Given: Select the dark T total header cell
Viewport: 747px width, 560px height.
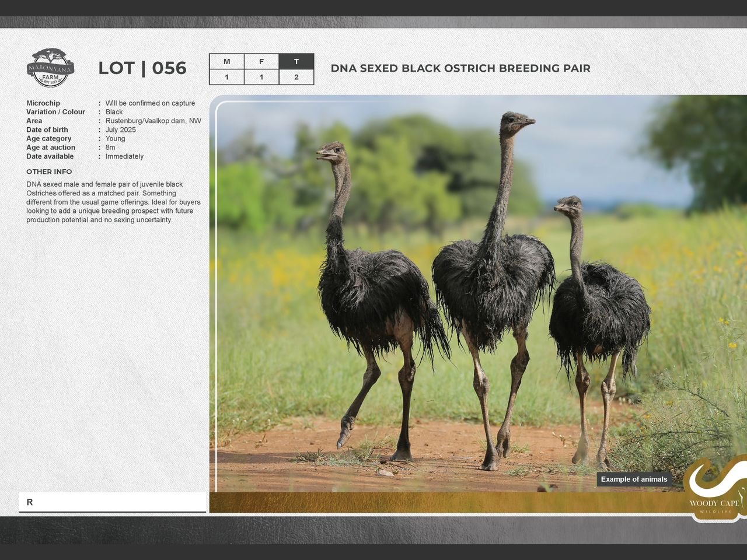Looking at the screenshot, I should click(296, 61).
